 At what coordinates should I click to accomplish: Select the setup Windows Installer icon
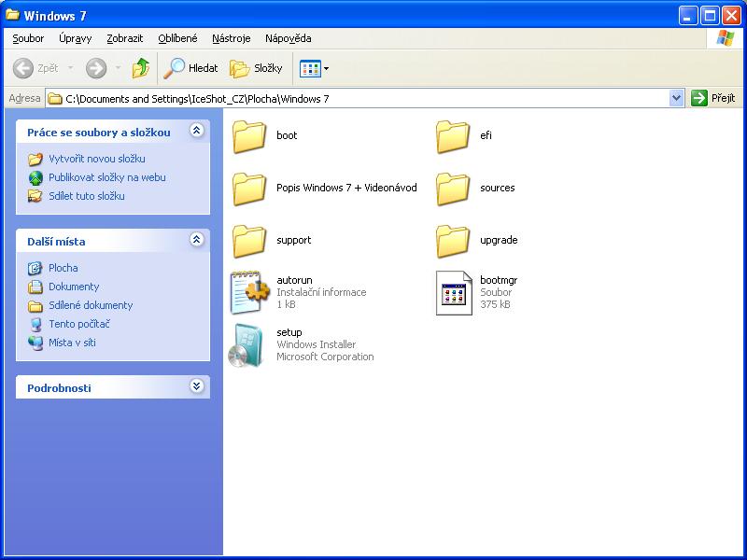pyautogui.click(x=248, y=344)
